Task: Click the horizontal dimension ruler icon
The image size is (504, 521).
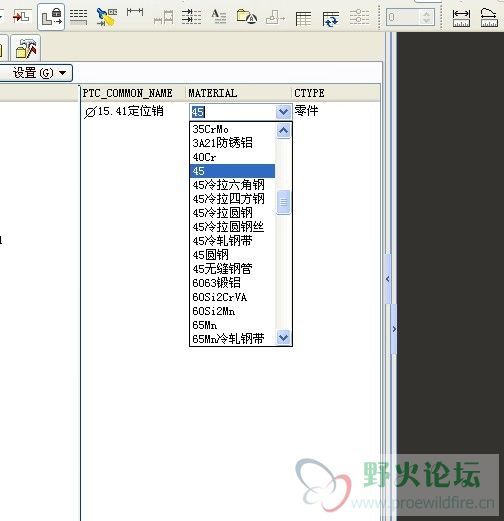Action: click(x=461, y=18)
